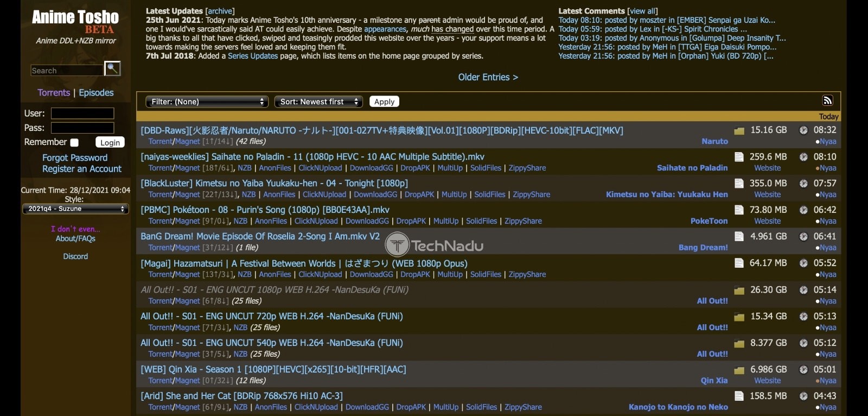Viewport: 868px width, 416px height.
Task: Open the Forgot Password link
Action: (x=75, y=157)
